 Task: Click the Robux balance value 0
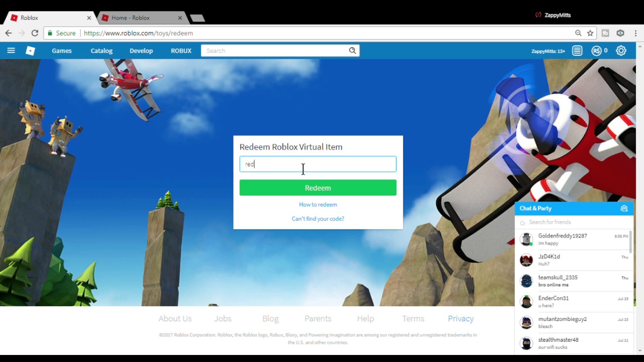pos(606,50)
